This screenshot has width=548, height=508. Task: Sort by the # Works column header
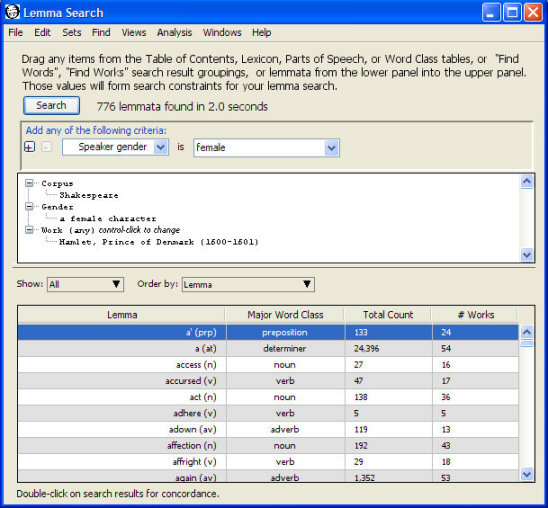[x=475, y=315]
